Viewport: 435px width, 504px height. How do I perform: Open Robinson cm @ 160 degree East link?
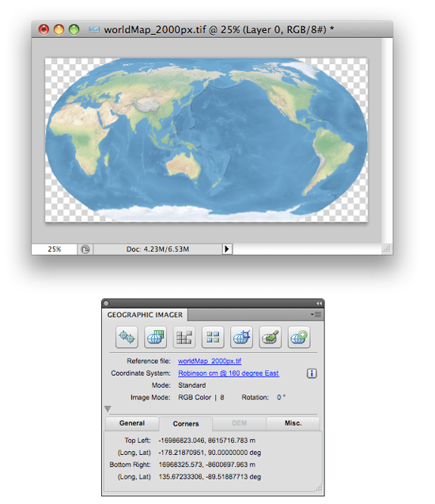coord(229,373)
